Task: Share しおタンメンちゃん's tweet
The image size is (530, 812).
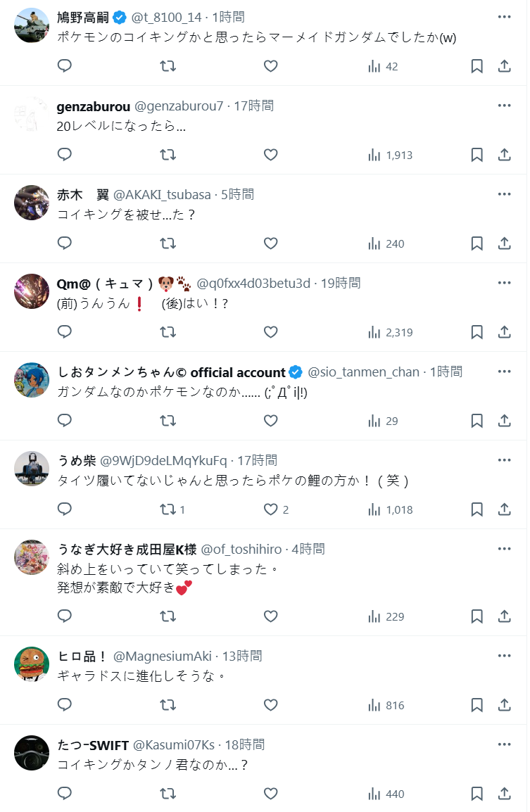Action: (x=505, y=421)
